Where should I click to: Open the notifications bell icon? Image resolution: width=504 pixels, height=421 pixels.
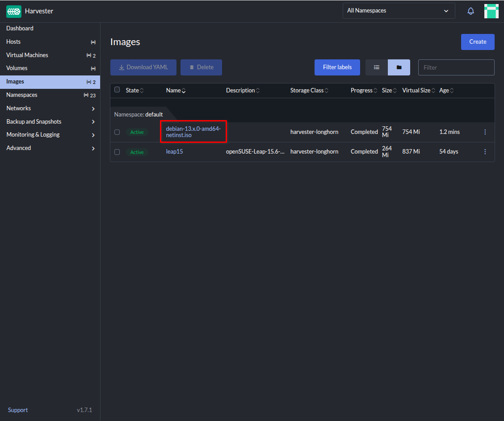[x=470, y=11]
